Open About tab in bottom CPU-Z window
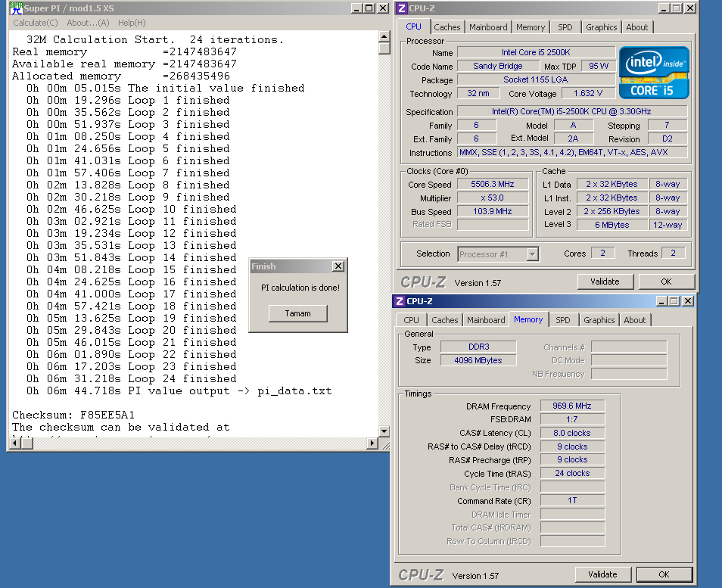Image resolution: width=722 pixels, height=588 pixels. pyautogui.click(x=634, y=320)
